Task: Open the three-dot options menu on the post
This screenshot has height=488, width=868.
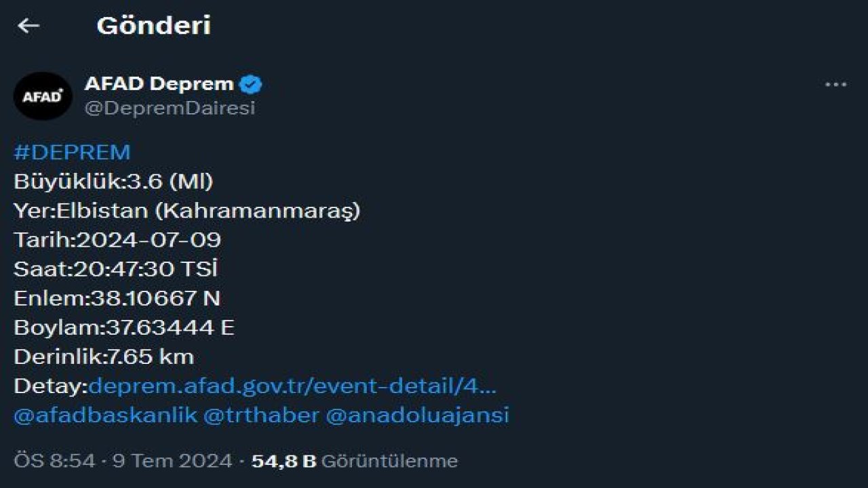Action: (836, 83)
